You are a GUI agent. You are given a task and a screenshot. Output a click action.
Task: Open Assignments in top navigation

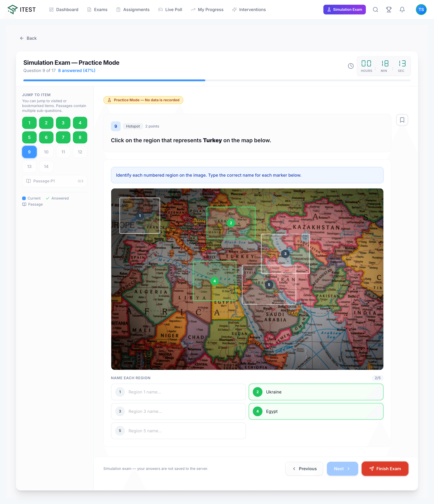point(133,10)
